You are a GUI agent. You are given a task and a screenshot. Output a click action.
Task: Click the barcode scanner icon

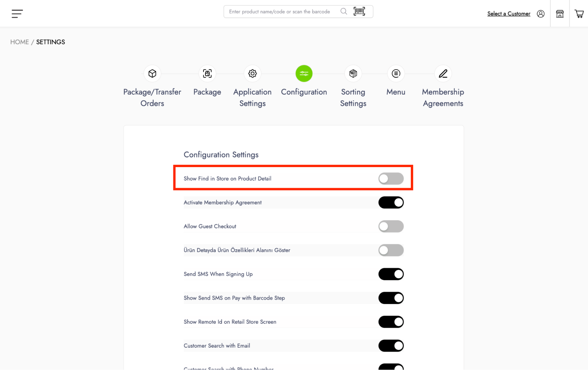tap(359, 11)
